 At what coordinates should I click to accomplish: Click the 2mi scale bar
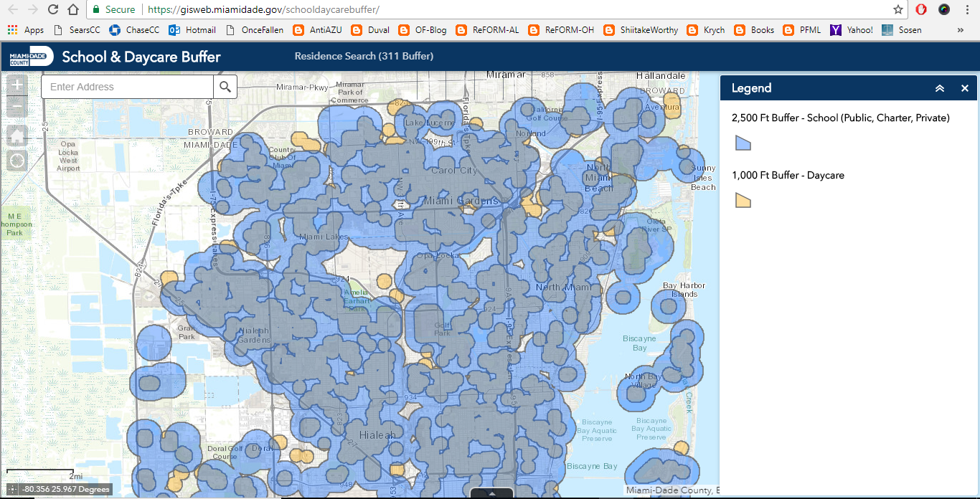coord(44,473)
